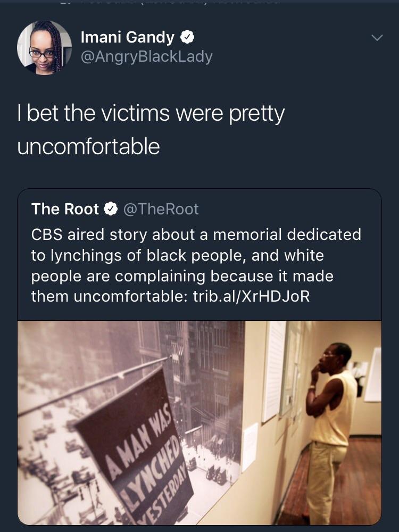
Task: Expand the tweet options chevron
Action: pos(377,38)
